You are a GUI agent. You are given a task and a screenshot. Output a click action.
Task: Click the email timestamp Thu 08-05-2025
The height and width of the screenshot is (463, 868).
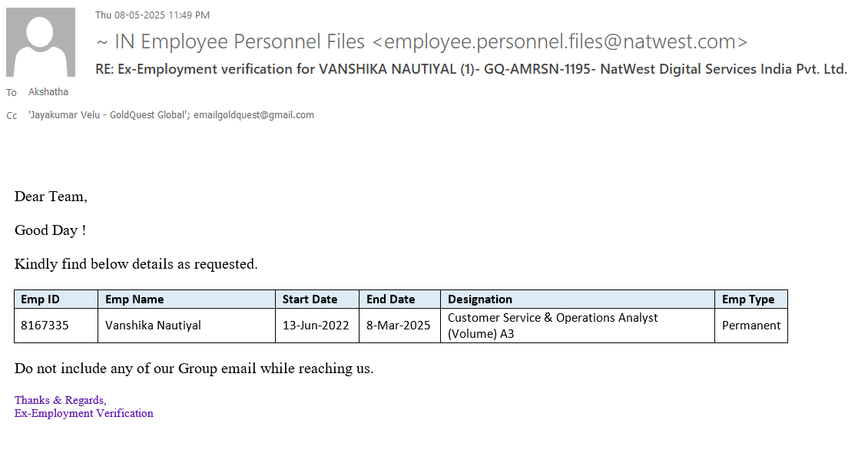152,15
